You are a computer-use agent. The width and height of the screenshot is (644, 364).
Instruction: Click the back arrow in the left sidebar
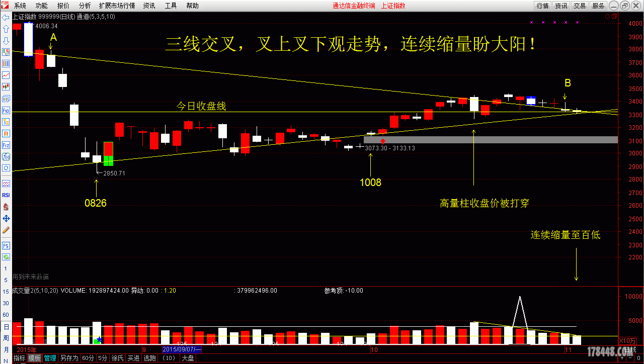pyautogui.click(x=6, y=17)
